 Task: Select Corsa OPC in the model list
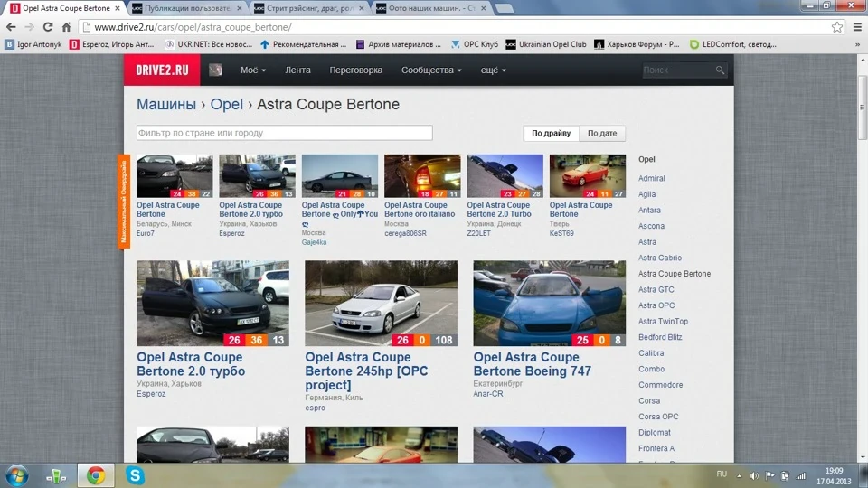tap(658, 417)
